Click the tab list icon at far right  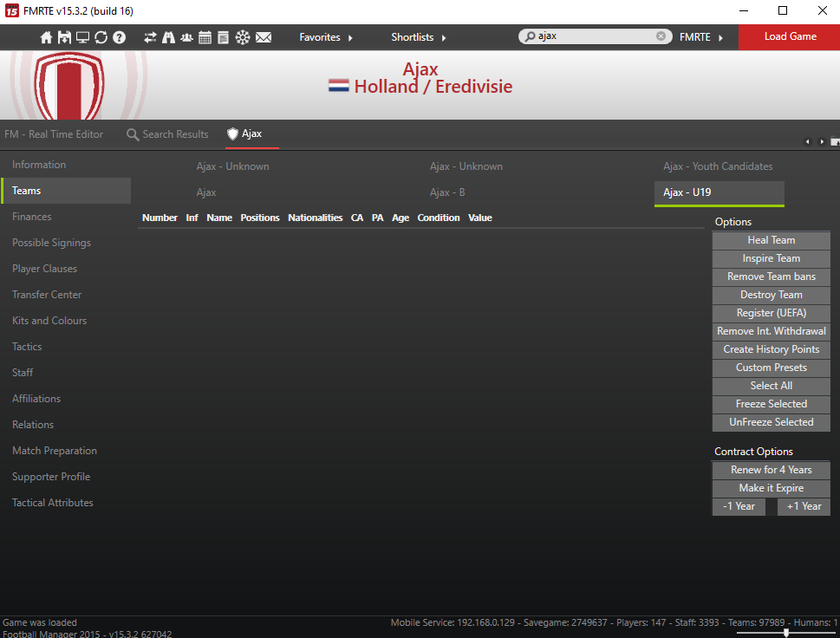835,142
